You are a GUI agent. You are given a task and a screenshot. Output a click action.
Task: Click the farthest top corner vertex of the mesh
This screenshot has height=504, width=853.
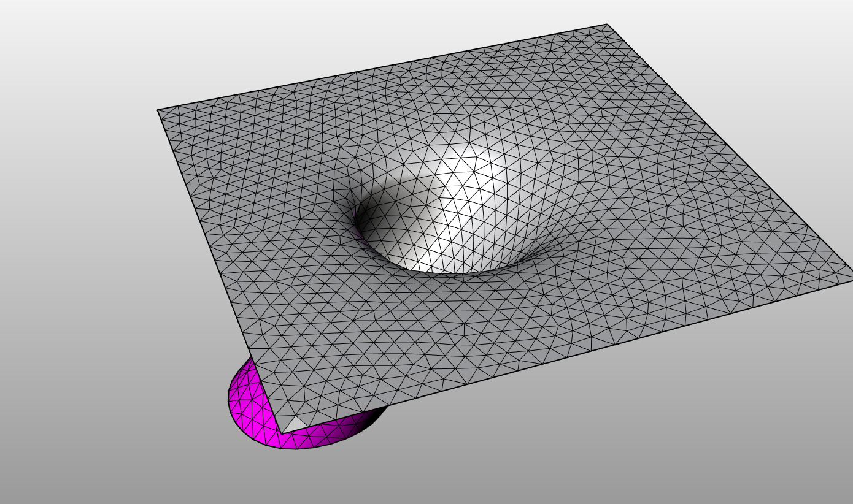click(607, 25)
